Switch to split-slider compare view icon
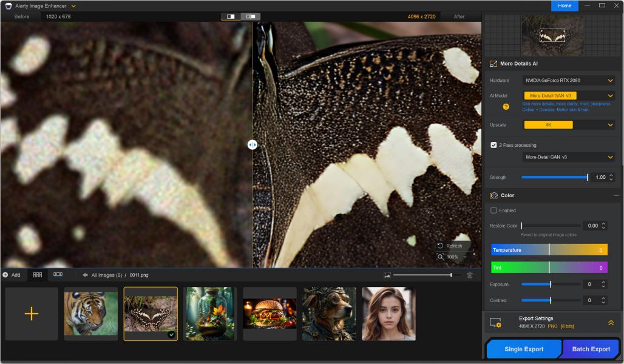This screenshot has width=624, height=364. click(231, 16)
